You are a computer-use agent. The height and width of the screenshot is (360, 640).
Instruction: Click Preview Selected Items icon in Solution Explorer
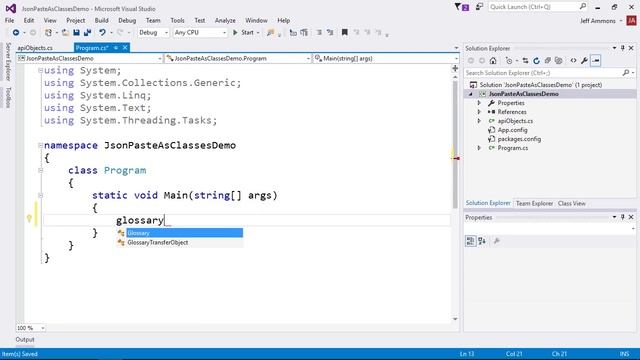(596, 61)
